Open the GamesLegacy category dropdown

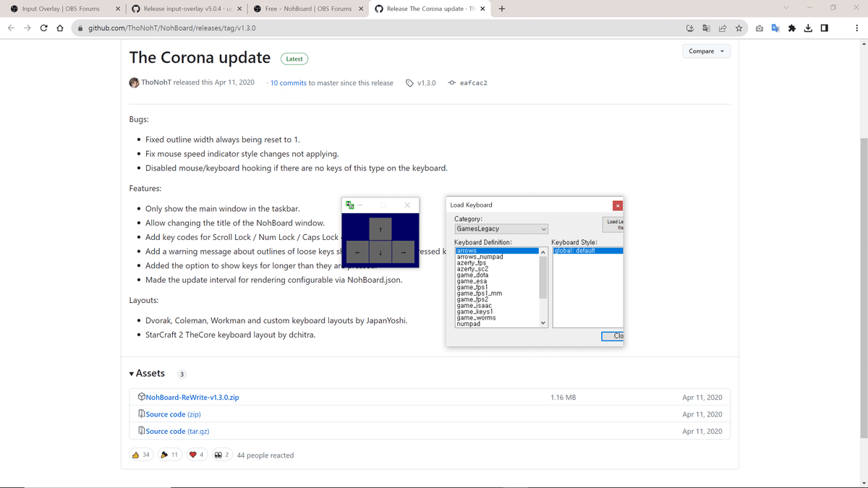tap(501, 229)
